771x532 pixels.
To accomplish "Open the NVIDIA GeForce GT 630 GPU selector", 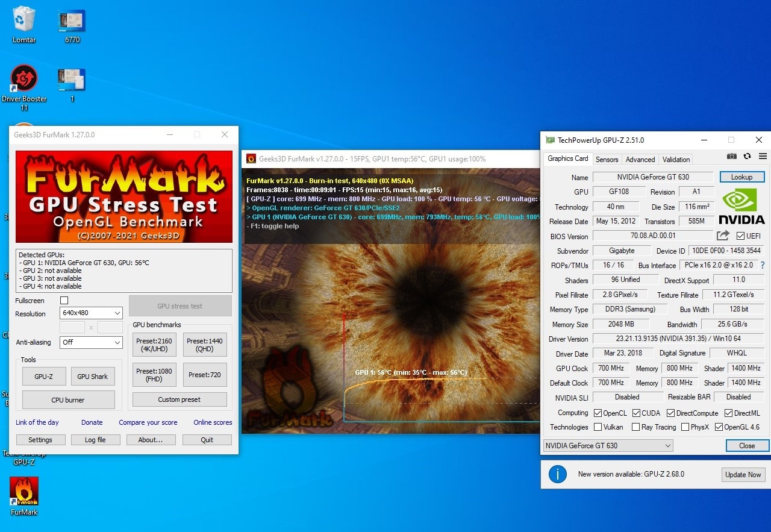I will point(608,445).
